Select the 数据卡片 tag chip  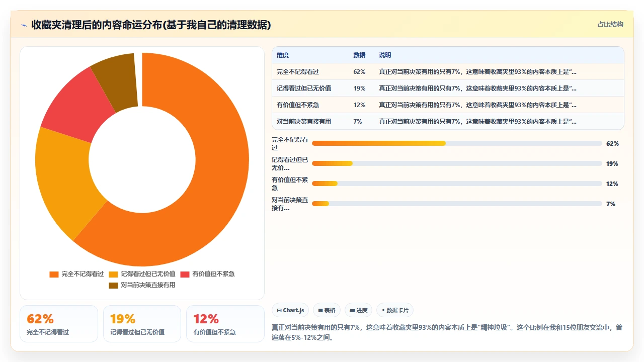point(395,311)
